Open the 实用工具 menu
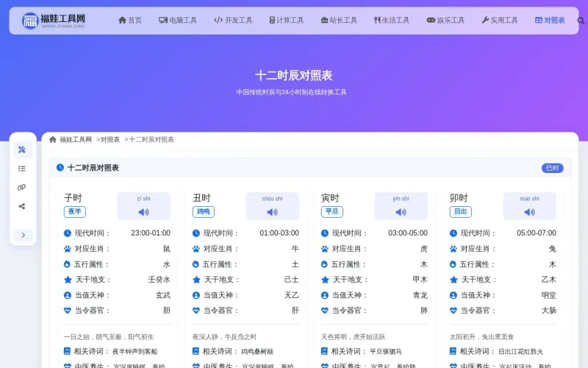 pyautogui.click(x=500, y=21)
